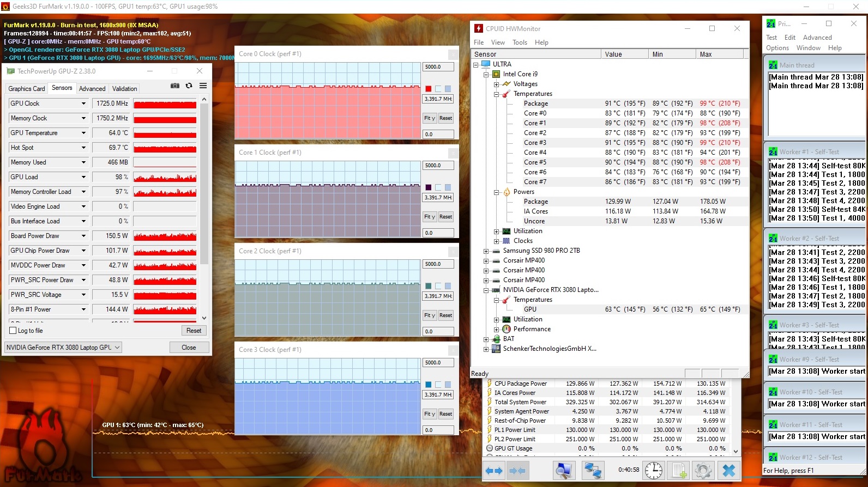The image size is (868, 487).
Task: Open the GPU-Z hamburger menu
Action: [203, 86]
